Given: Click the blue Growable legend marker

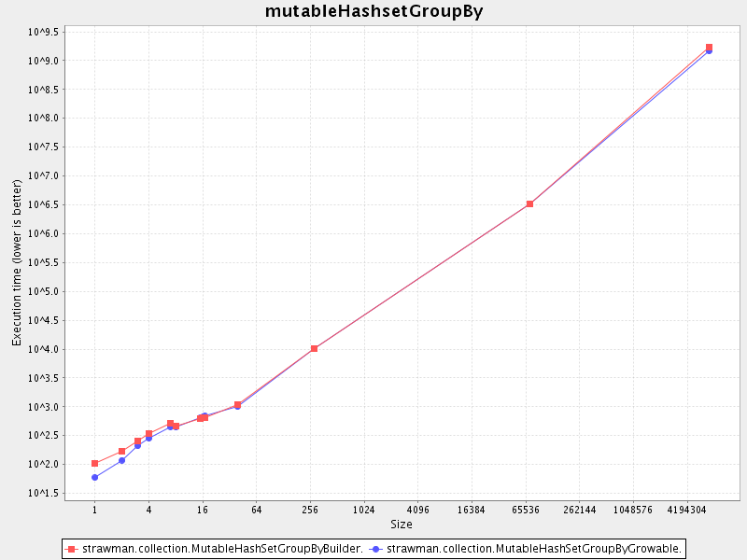Looking at the screenshot, I should click(376, 549).
